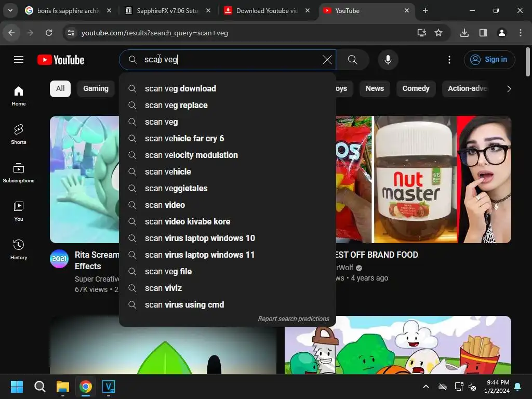Open Chrome three-dot menu
Screen dimensions: 532x399
click(x=521, y=33)
